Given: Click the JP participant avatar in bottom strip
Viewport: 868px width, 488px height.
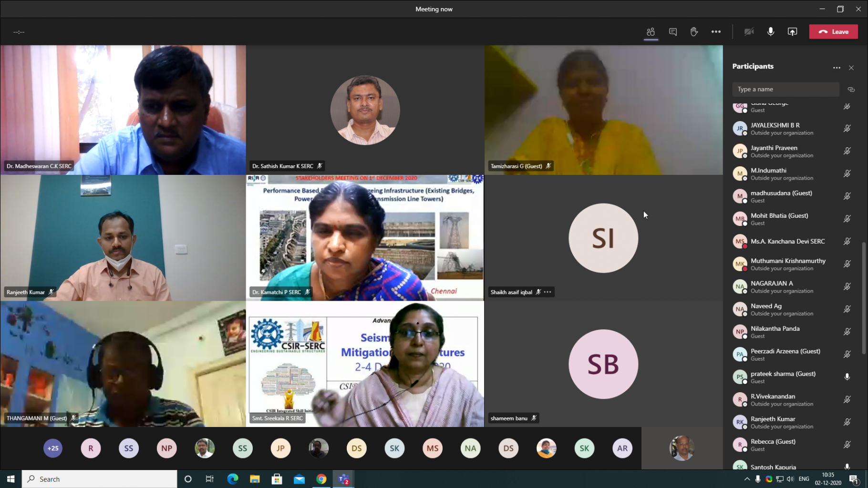Looking at the screenshot, I should tap(280, 448).
